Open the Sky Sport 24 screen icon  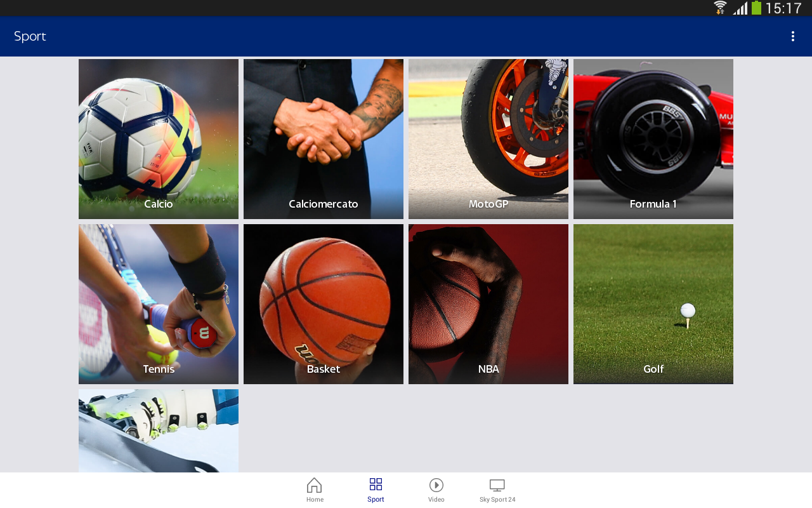(x=497, y=485)
